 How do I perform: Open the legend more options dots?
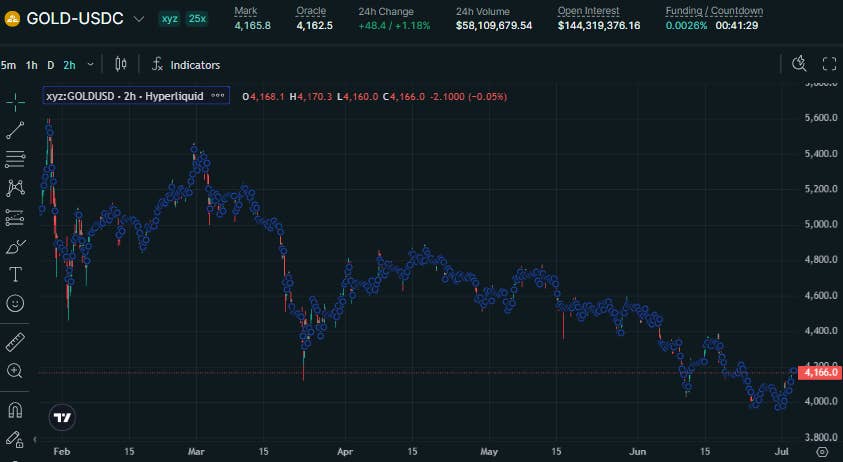pyautogui.click(x=218, y=96)
